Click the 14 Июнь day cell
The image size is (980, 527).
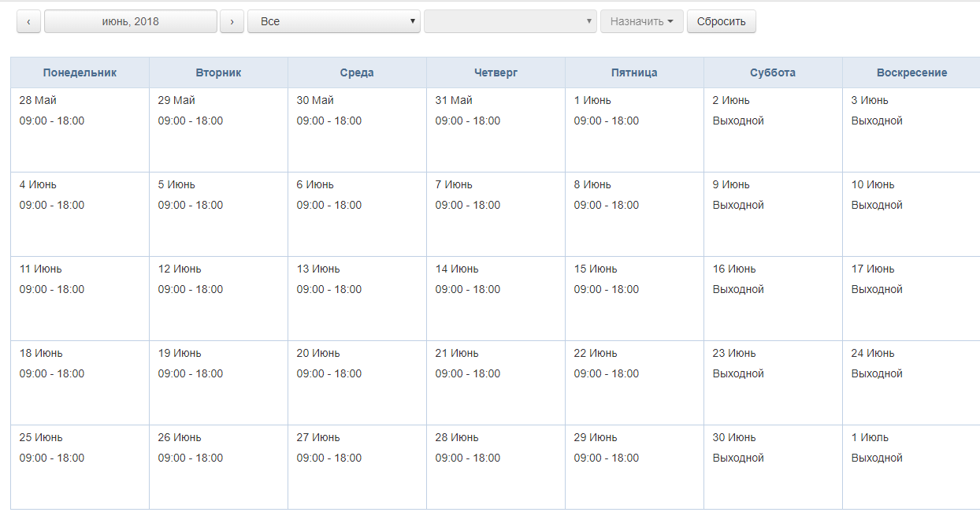[x=496, y=298]
